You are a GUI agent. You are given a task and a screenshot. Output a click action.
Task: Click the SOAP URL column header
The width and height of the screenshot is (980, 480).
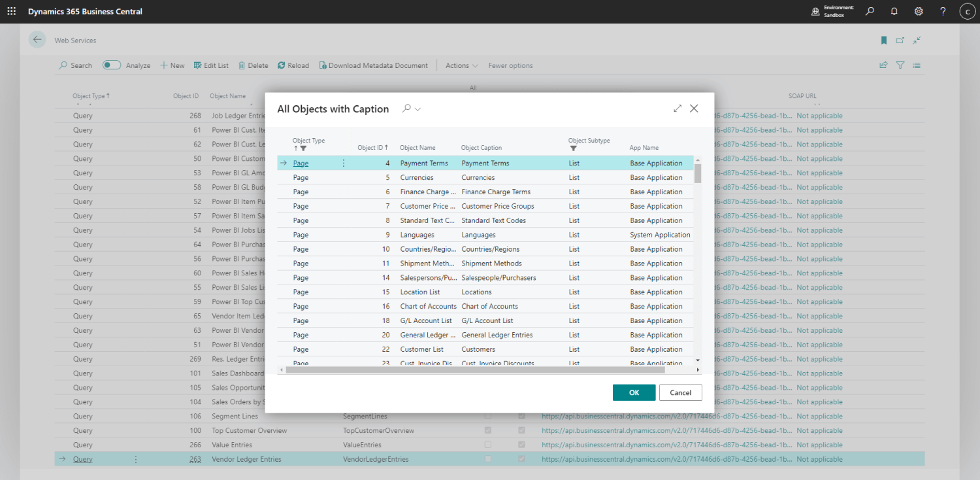point(802,96)
